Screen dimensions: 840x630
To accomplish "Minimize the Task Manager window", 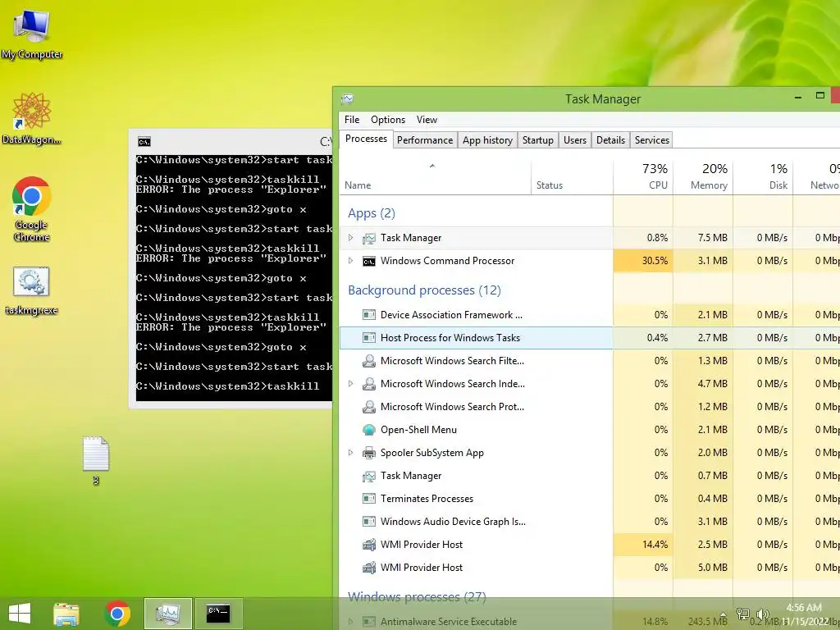I will pos(798,97).
